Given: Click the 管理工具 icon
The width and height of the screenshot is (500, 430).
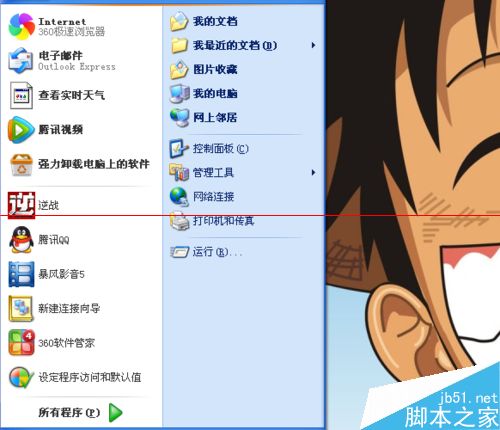Looking at the screenshot, I should coord(179,172).
